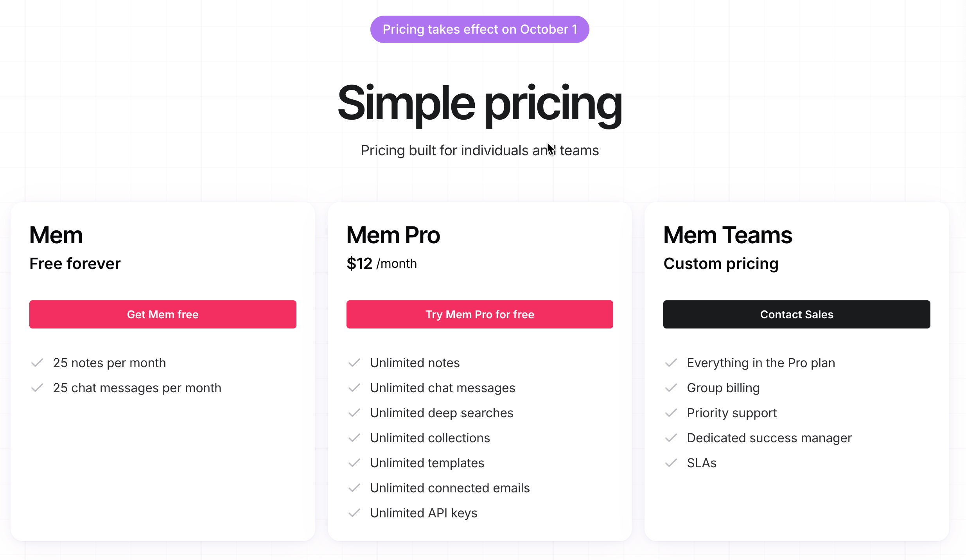Click the Free forever label

(x=75, y=264)
